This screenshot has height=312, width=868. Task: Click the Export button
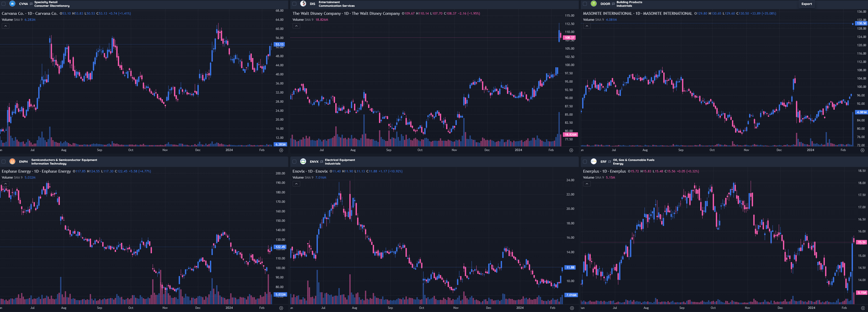point(806,4)
